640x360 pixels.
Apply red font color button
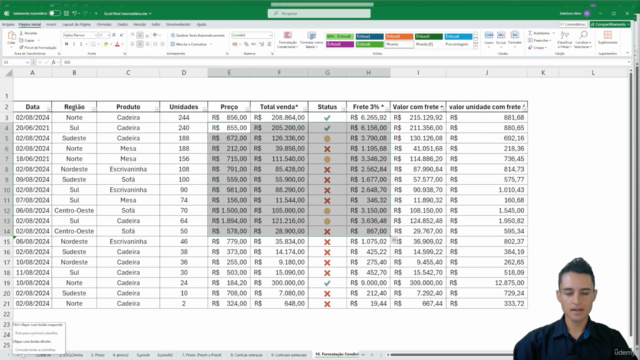pos(118,44)
